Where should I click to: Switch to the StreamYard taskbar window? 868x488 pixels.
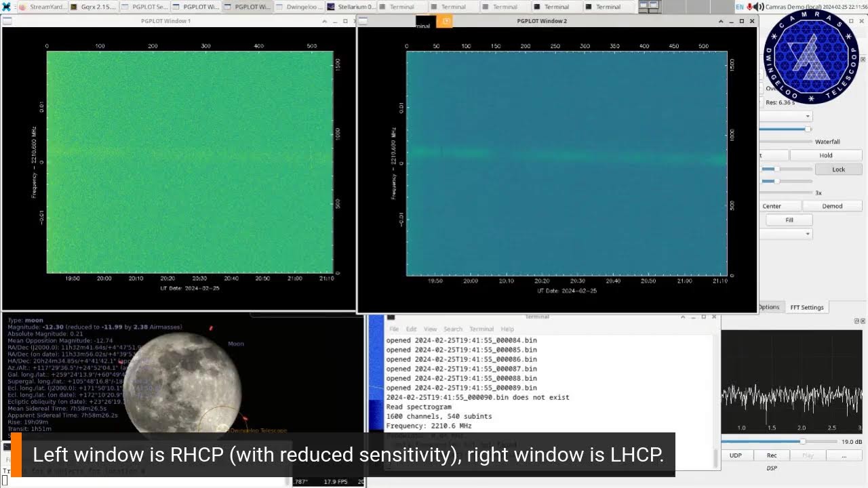[x=43, y=7]
